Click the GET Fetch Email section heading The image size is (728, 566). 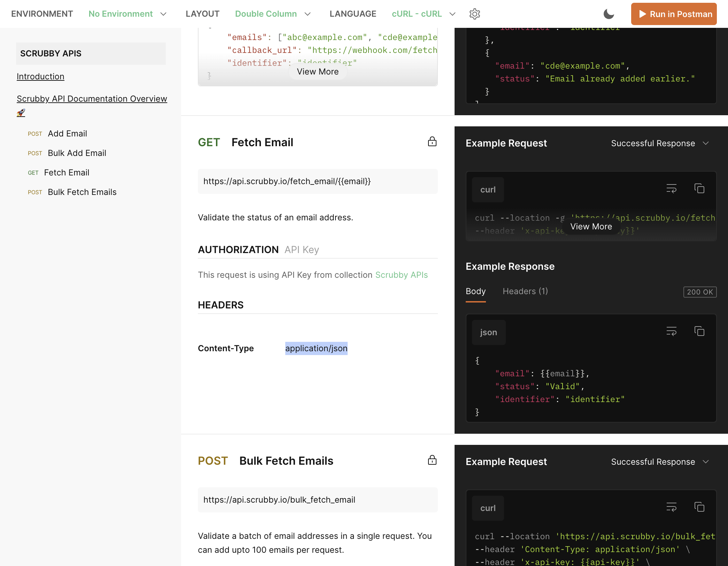point(246,142)
